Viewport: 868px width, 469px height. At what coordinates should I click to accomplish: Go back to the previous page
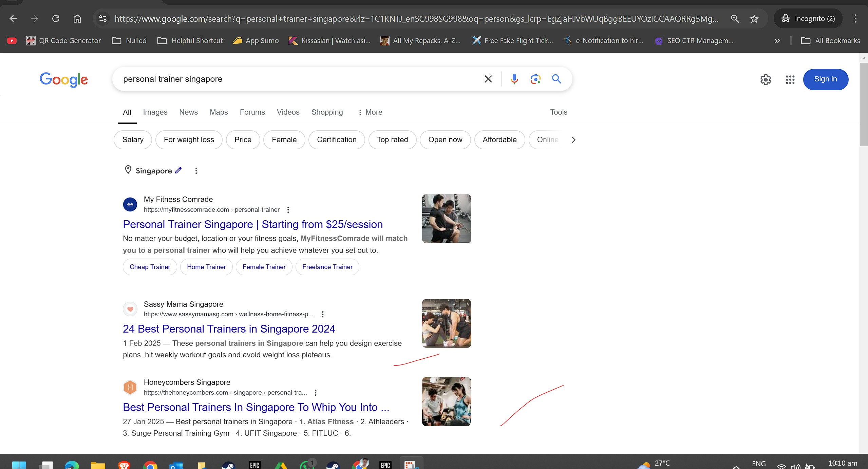click(x=13, y=18)
